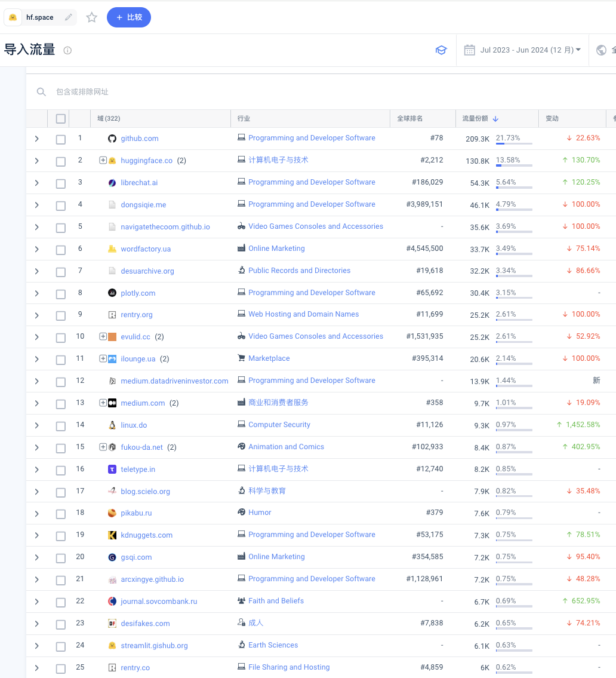Click the 比较 compare button
Viewport: 616px width, 678px height.
pyautogui.click(x=129, y=17)
